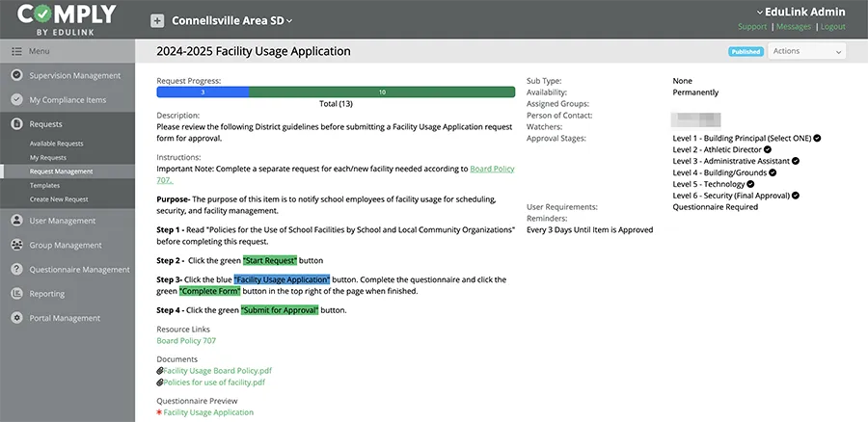Click the checkmark badge for Level 2 Athletic Director
This screenshot has height=422, width=868.
pyautogui.click(x=768, y=149)
